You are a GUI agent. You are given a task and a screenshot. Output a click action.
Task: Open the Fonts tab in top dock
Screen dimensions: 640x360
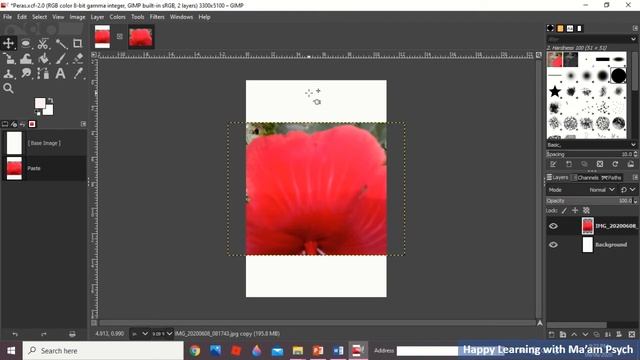point(570,28)
